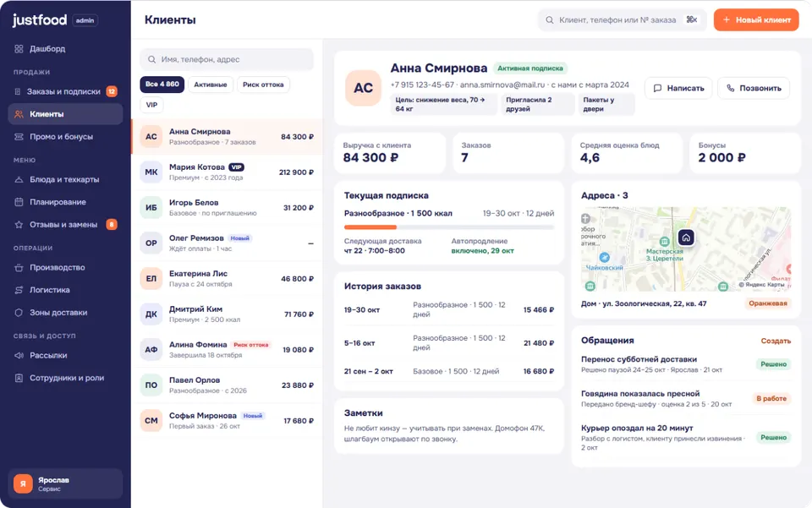Click the Мастерская З. Церетели marker on the map

(665, 242)
